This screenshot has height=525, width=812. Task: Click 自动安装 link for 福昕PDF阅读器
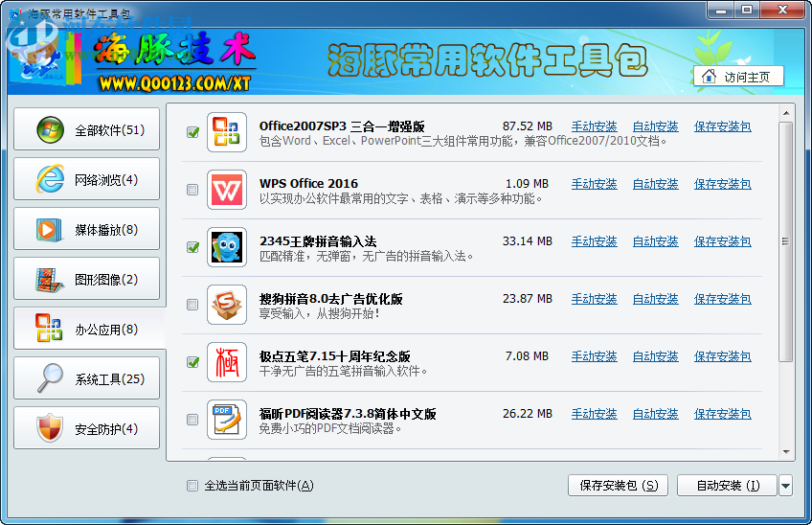click(656, 414)
